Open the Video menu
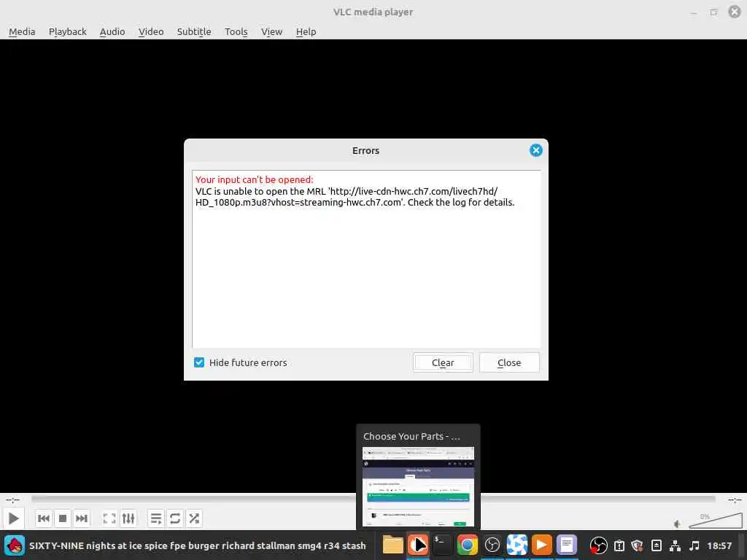747x560 pixels. 151,31
